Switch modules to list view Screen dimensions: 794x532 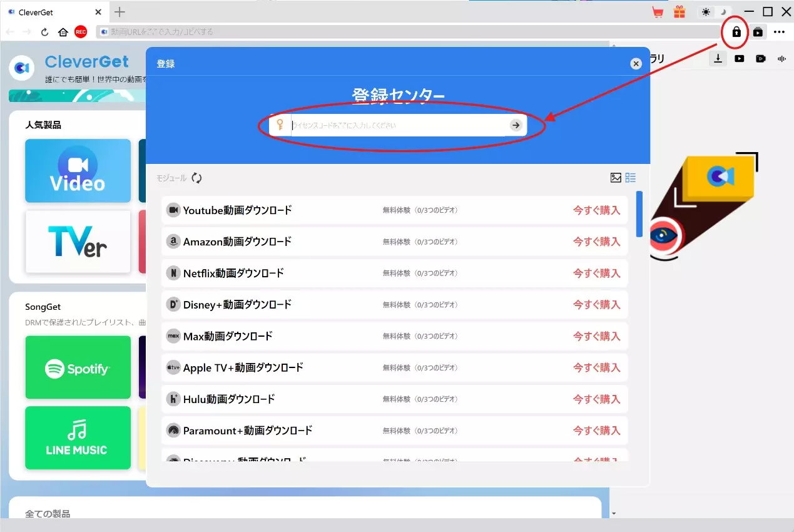630,178
